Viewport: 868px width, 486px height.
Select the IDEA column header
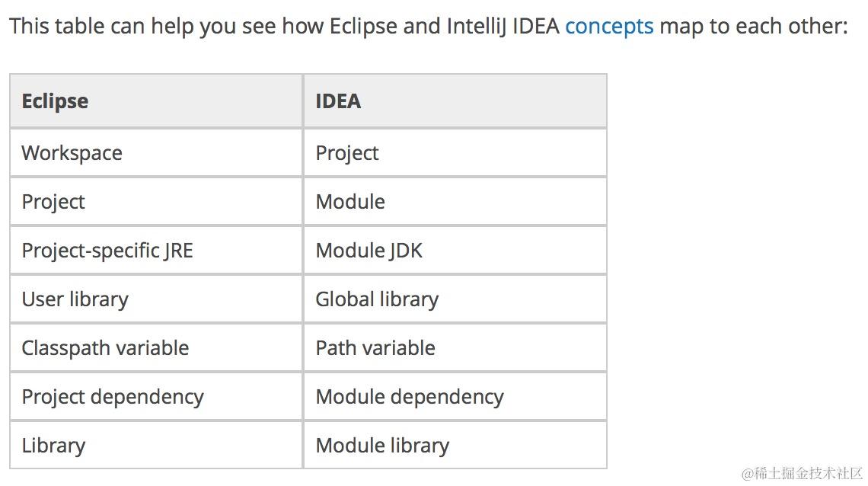pyautogui.click(x=455, y=101)
